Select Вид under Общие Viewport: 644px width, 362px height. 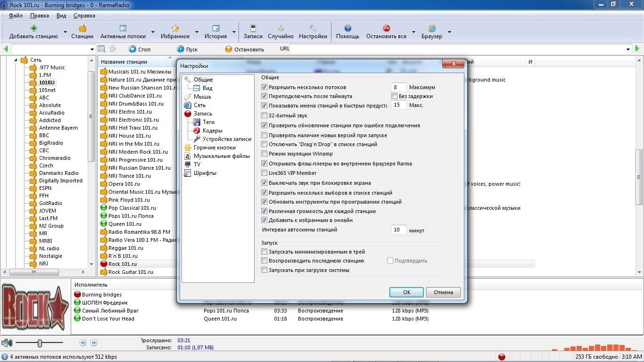pos(207,88)
